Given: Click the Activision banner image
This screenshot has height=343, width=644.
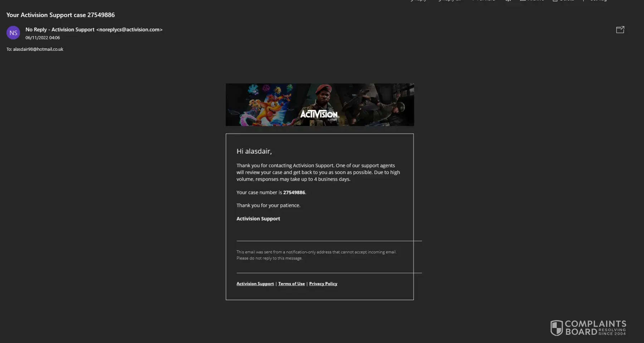Looking at the screenshot, I should 320,105.
